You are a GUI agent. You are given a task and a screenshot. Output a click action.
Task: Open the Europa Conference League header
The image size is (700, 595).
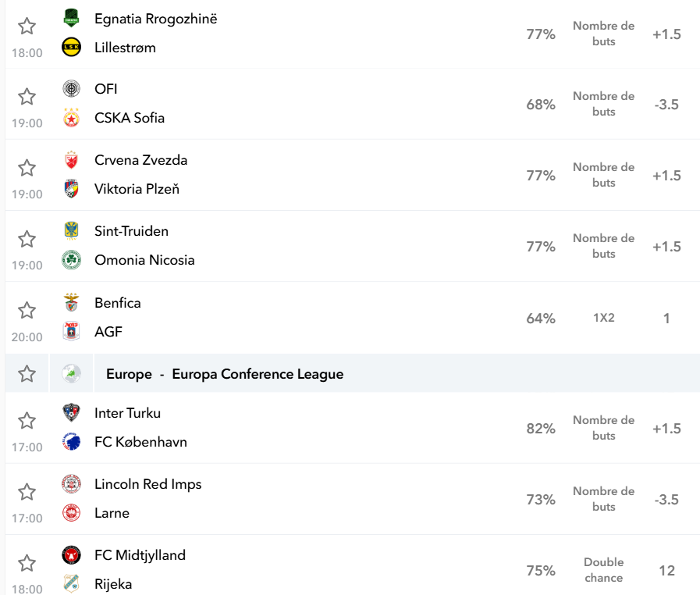coord(225,374)
